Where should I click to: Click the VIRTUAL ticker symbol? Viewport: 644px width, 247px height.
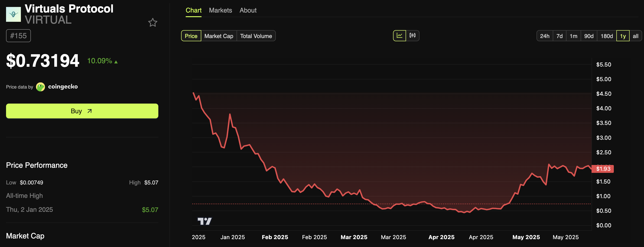pyautogui.click(x=48, y=20)
